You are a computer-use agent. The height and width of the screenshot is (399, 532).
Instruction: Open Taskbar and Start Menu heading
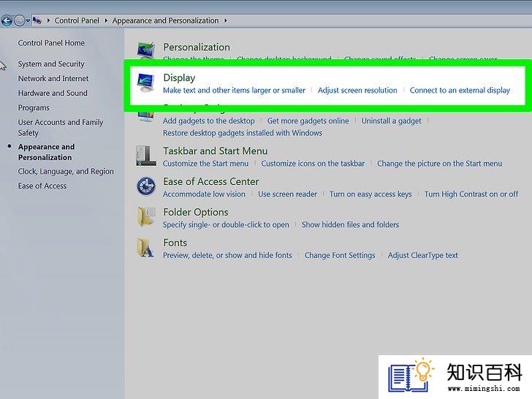215,151
